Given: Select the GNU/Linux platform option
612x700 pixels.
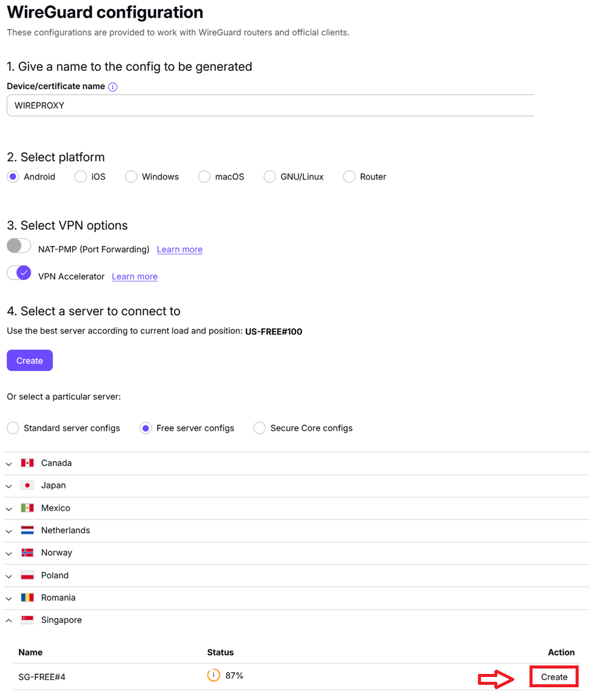Looking at the screenshot, I should (270, 177).
